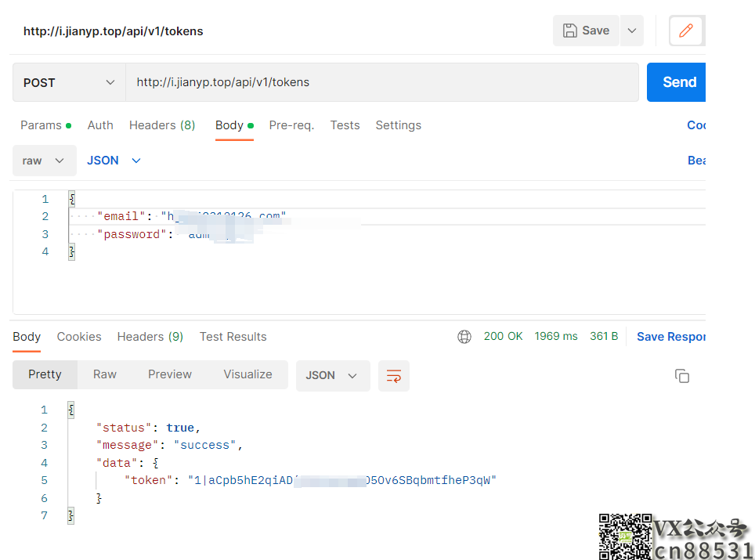The height and width of the screenshot is (560, 755).
Task: Click the Save Response link
Action: pos(671,337)
